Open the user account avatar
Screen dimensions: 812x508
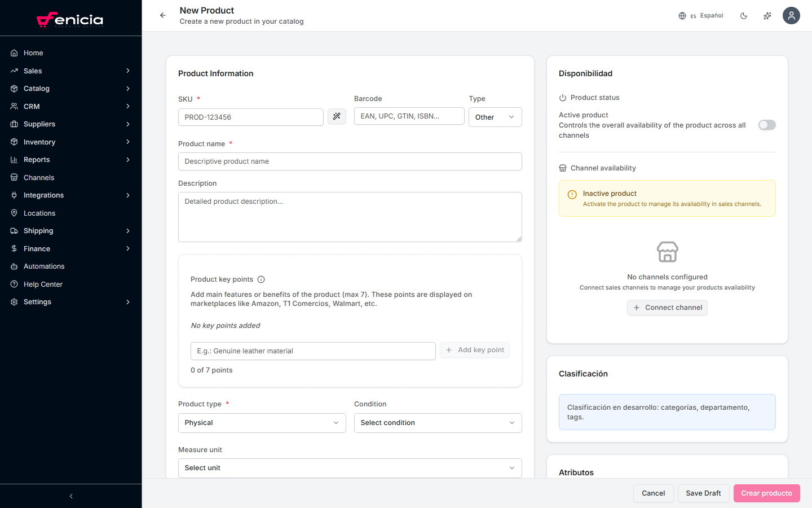click(x=791, y=15)
